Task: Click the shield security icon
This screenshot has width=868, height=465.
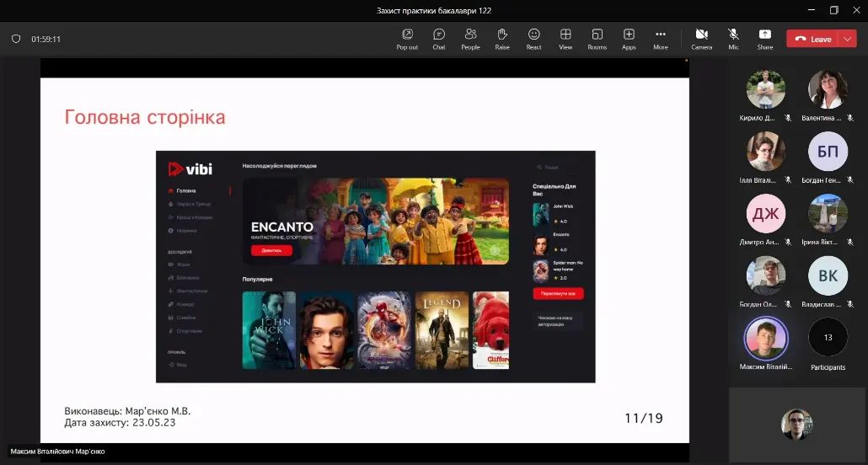Action: pyautogui.click(x=16, y=39)
